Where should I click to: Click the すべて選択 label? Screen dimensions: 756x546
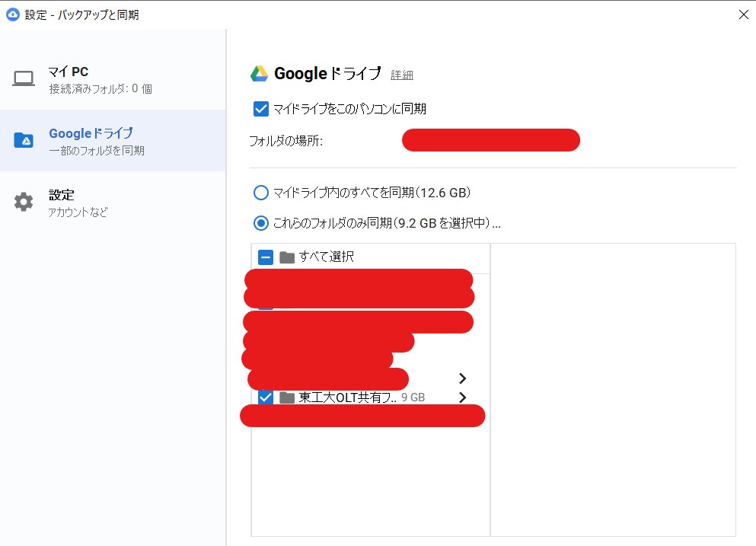click(x=327, y=257)
